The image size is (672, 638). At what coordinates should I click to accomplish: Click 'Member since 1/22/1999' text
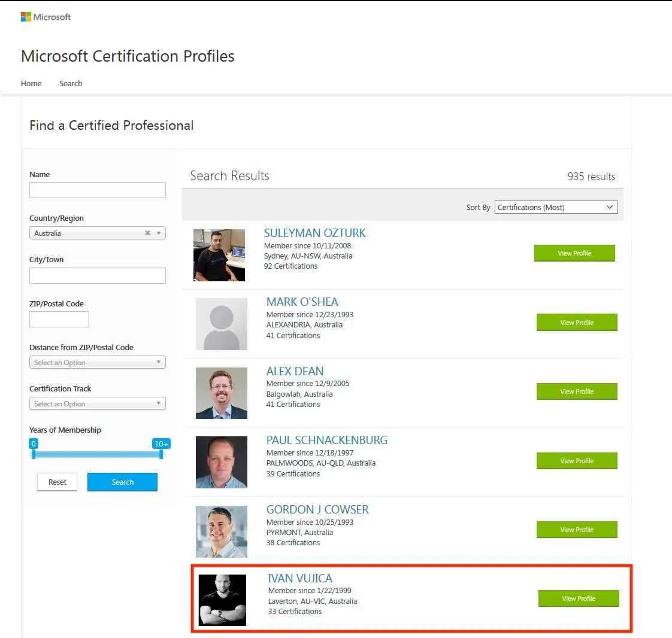(310, 591)
